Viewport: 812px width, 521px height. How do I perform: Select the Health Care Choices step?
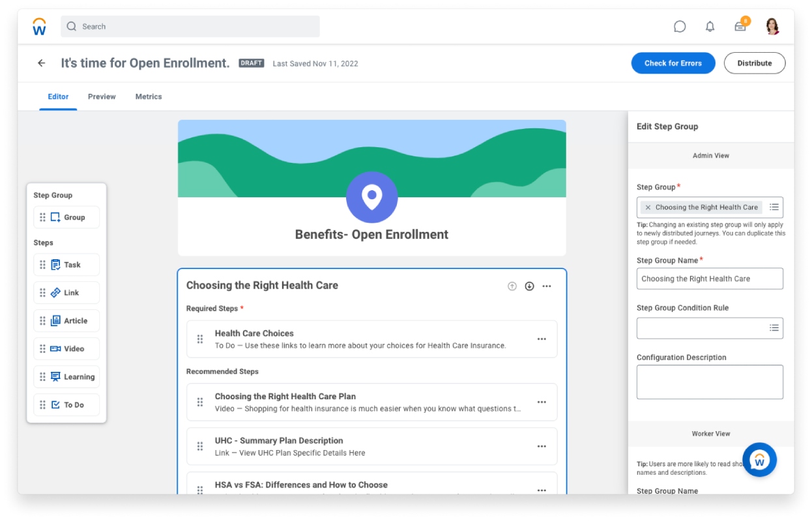(371, 339)
